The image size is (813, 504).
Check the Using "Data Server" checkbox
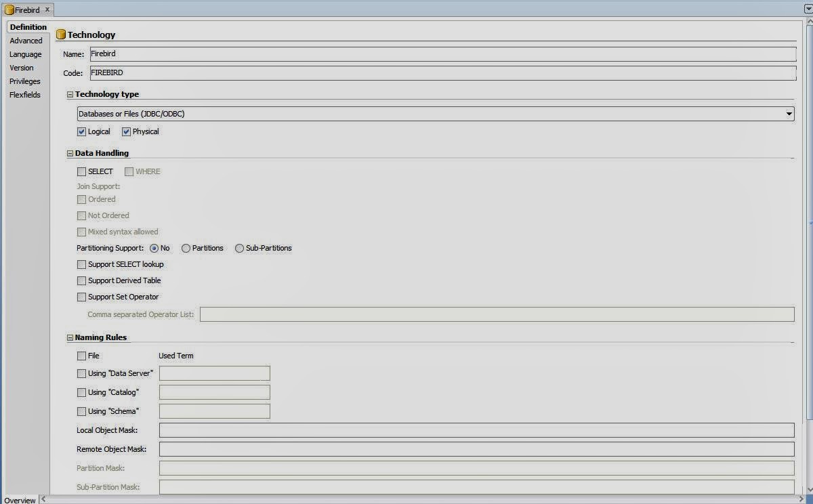pos(81,374)
